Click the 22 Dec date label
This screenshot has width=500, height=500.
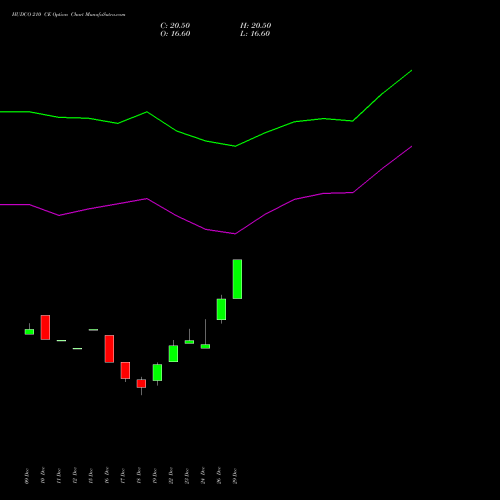(x=171, y=476)
